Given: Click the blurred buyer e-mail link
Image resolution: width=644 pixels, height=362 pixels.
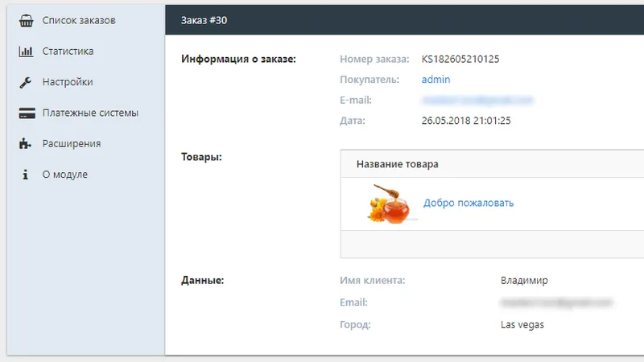Looking at the screenshot, I should click(x=477, y=100).
